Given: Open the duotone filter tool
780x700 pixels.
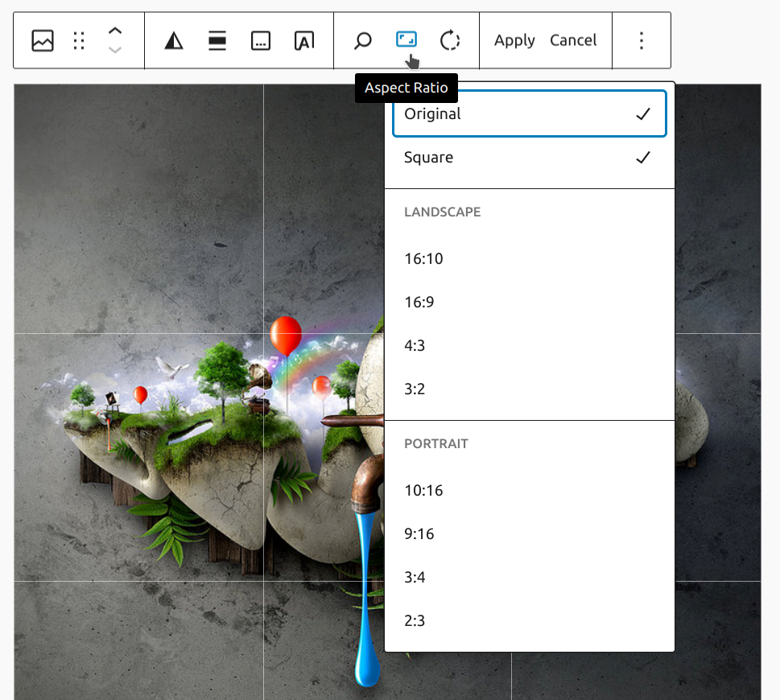Looking at the screenshot, I should tap(174, 40).
